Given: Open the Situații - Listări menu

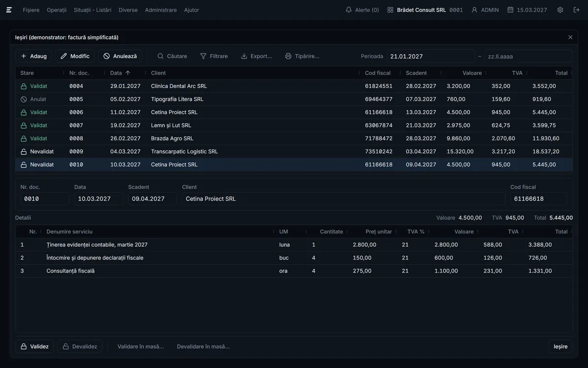Looking at the screenshot, I should coord(93,10).
